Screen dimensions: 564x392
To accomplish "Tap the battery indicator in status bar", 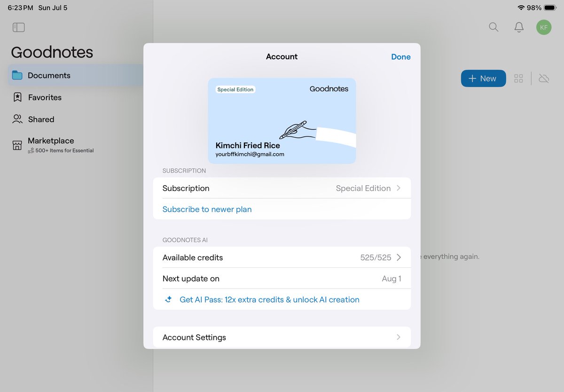I will click(550, 8).
